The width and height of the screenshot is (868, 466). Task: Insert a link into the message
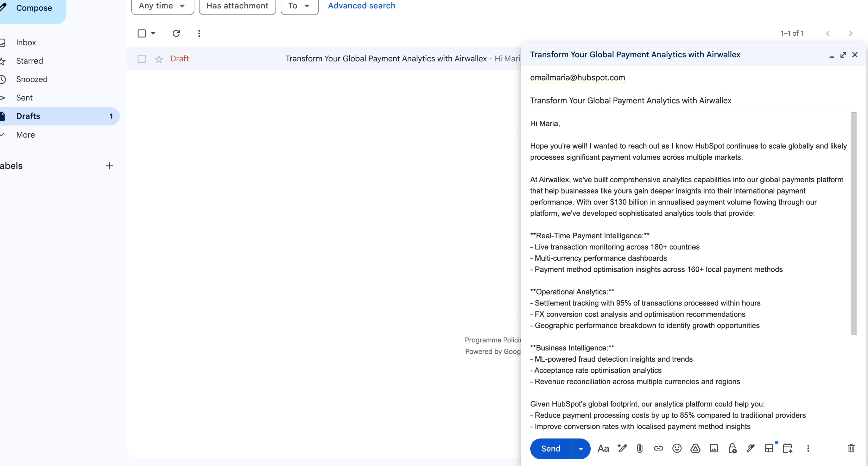[658, 448]
